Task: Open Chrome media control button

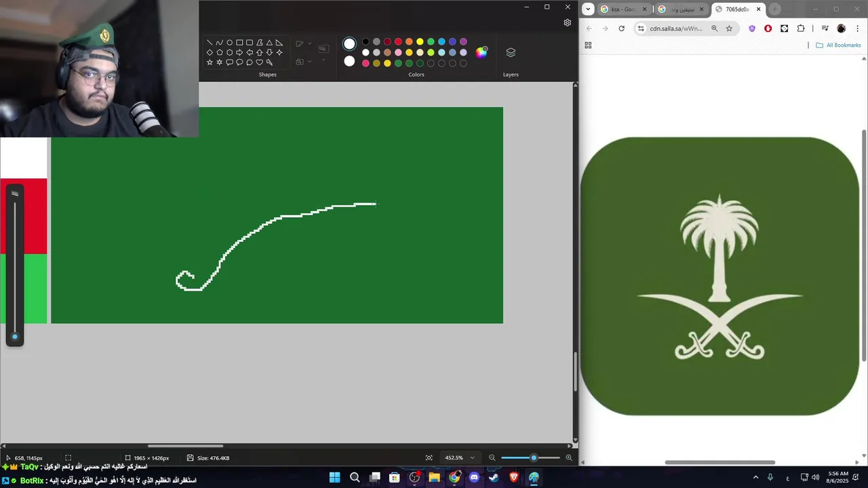Action: [x=825, y=28]
